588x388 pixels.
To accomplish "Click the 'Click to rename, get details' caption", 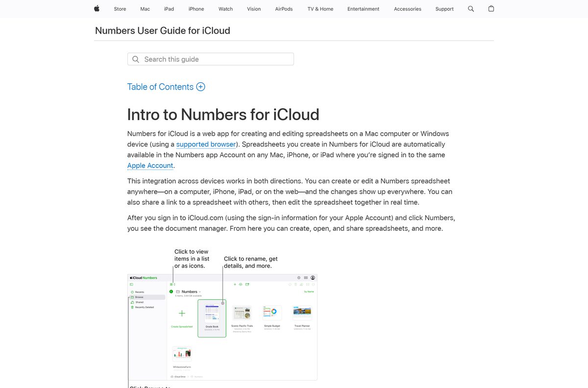I will 251,262.
